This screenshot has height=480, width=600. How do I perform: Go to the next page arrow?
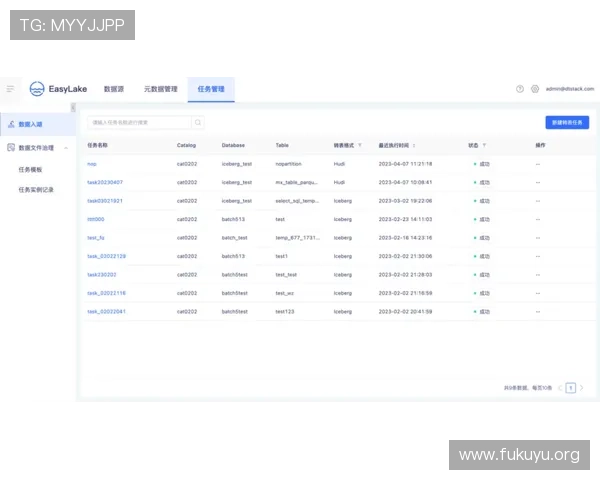[x=582, y=388]
